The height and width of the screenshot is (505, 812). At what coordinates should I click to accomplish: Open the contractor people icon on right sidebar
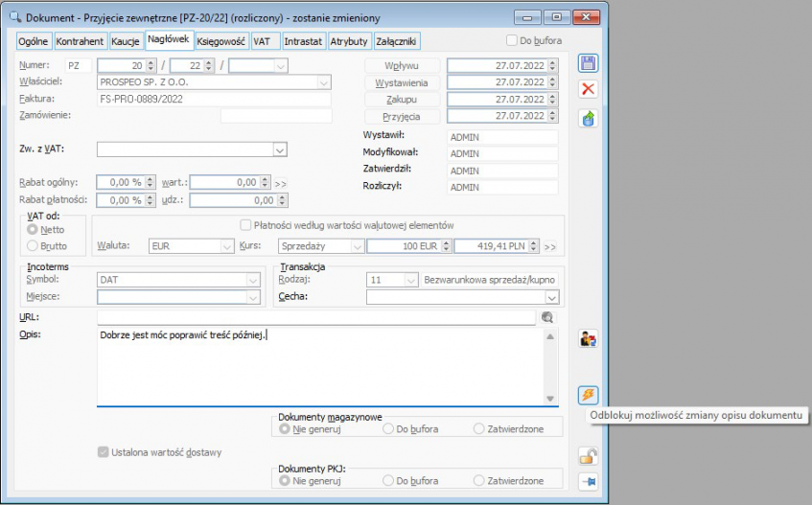[588, 339]
